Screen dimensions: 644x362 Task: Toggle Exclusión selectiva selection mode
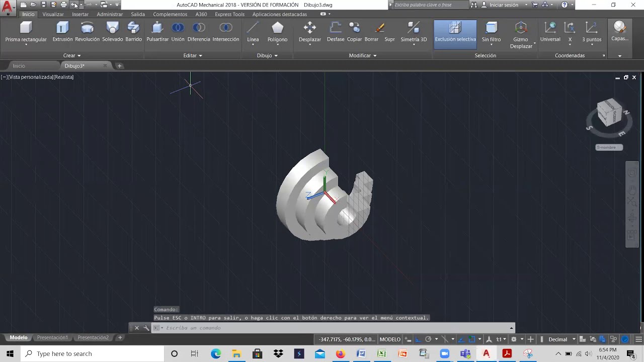[x=455, y=34]
